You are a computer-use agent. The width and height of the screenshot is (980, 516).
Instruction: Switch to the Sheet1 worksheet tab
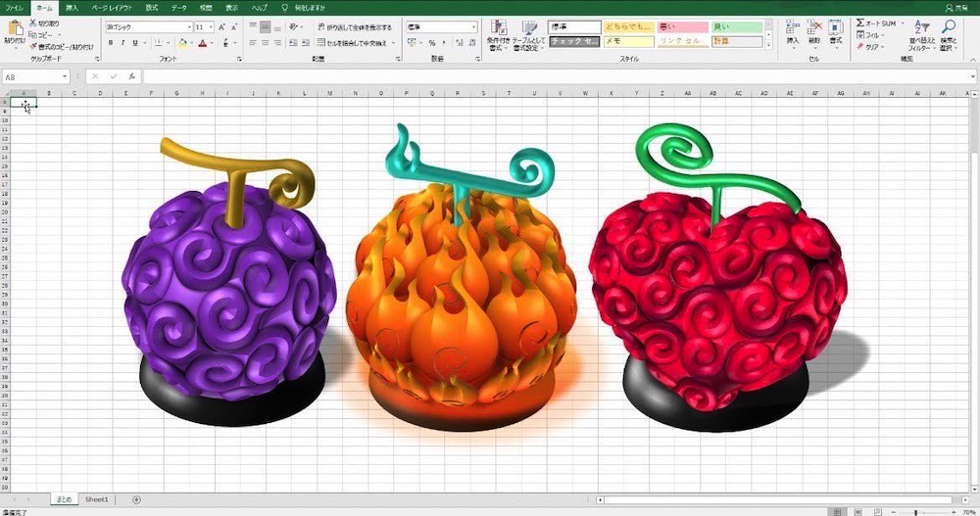96,499
